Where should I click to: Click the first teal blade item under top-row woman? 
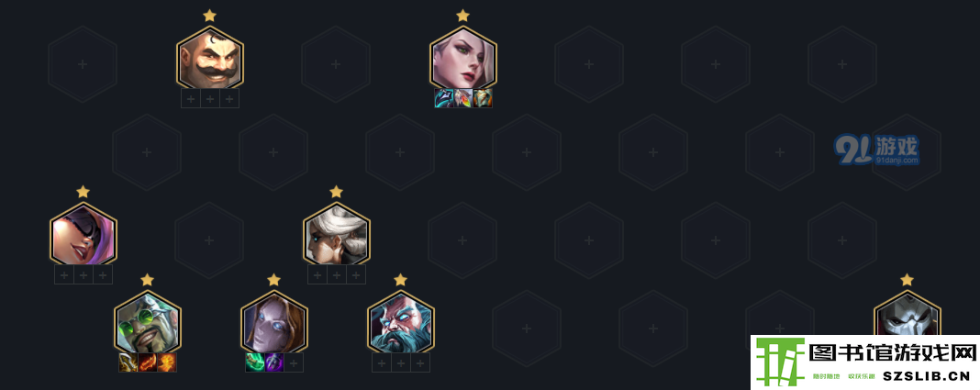point(444,98)
